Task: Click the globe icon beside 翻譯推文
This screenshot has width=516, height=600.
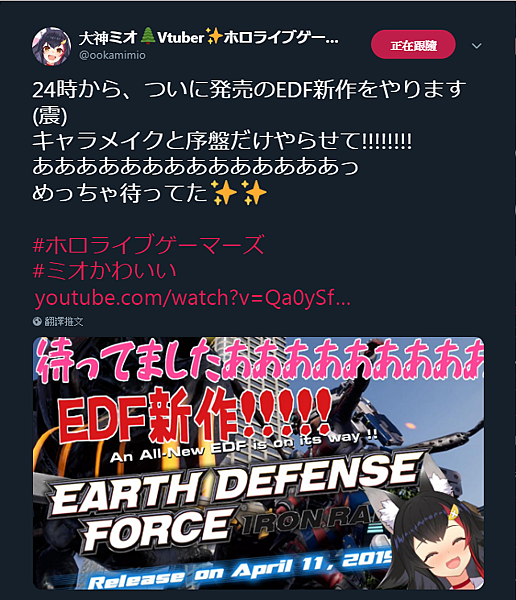Action: tap(37, 321)
